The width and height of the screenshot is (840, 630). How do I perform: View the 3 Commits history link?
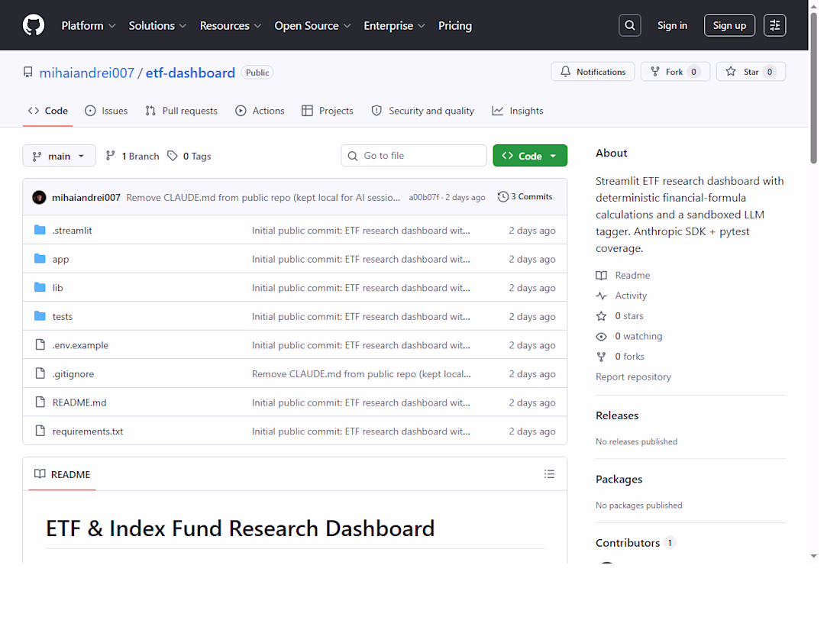(525, 196)
